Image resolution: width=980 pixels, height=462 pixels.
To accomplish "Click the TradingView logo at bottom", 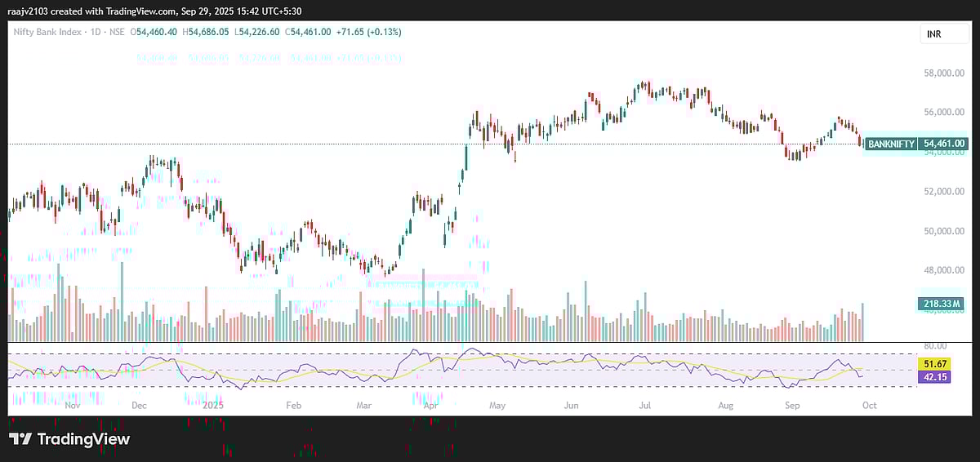I will tap(69, 439).
